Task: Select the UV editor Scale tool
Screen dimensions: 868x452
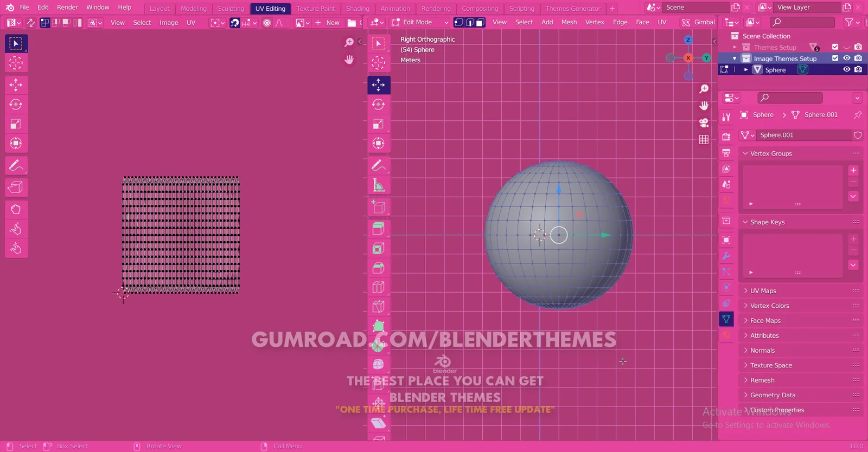Action: tap(16, 124)
